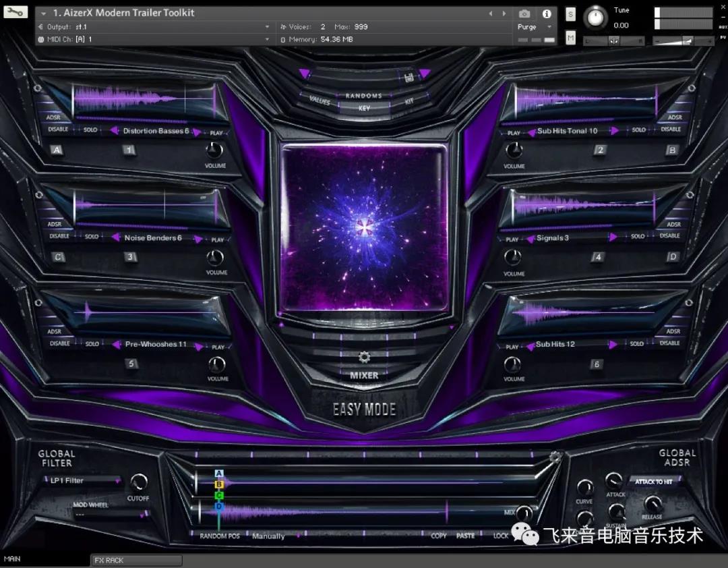Toggle the Kontakt S solo button
The image size is (728, 568).
570,14
